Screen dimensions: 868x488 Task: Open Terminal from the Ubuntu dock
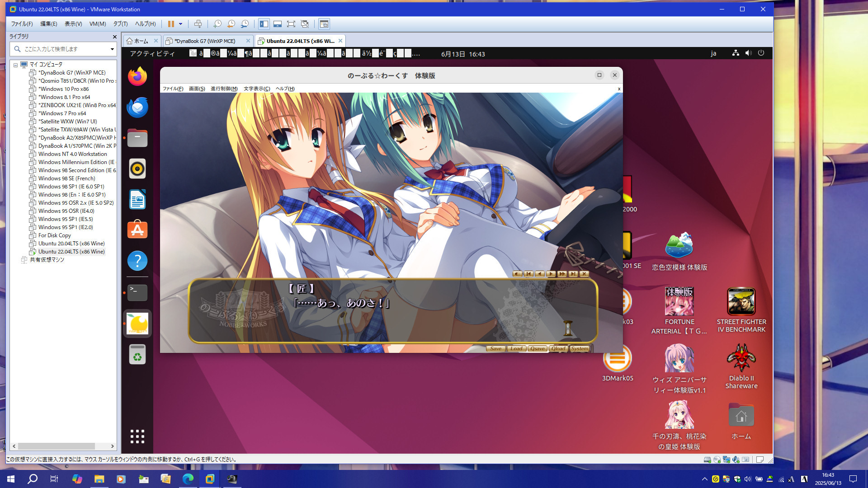point(137,293)
